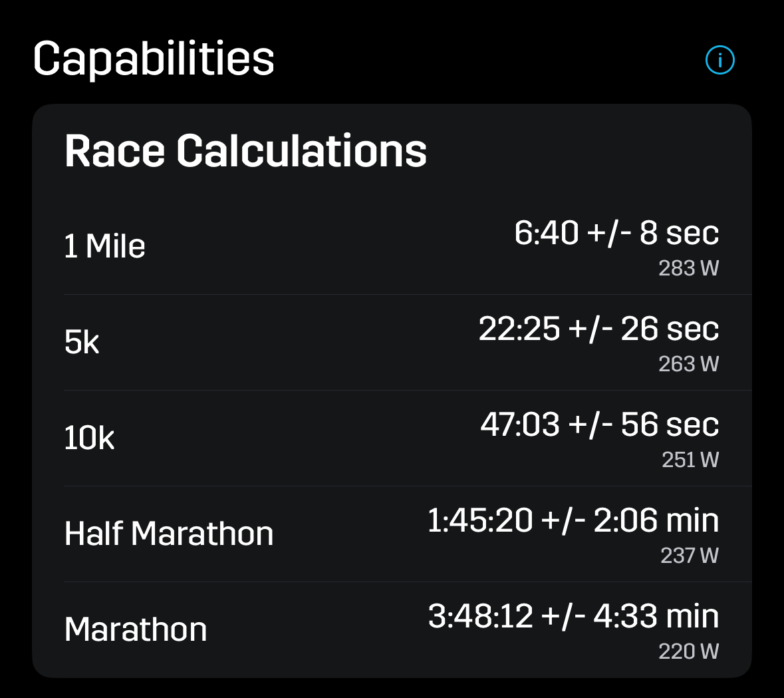Viewport: 784px width, 698px height.
Task: Tap the Capabilities section title
Action: tap(154, 59)
